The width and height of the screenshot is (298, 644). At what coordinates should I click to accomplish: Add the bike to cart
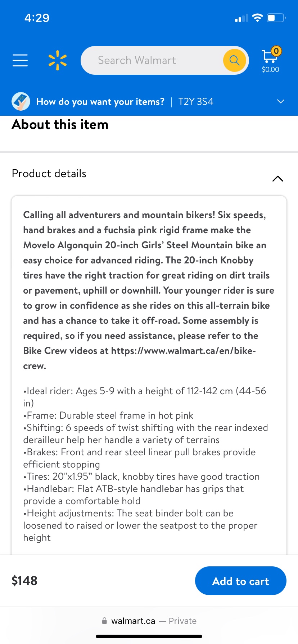pos(240,581)
